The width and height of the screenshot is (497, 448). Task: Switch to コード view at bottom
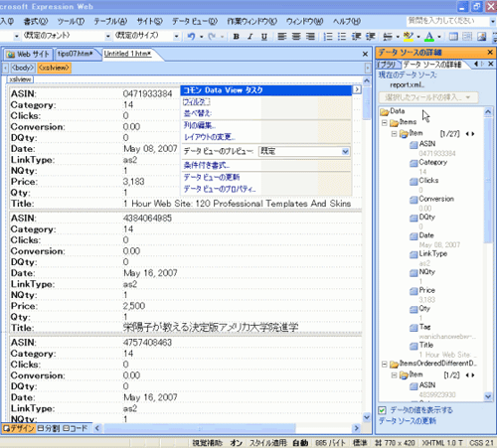(x=76, y=428)
